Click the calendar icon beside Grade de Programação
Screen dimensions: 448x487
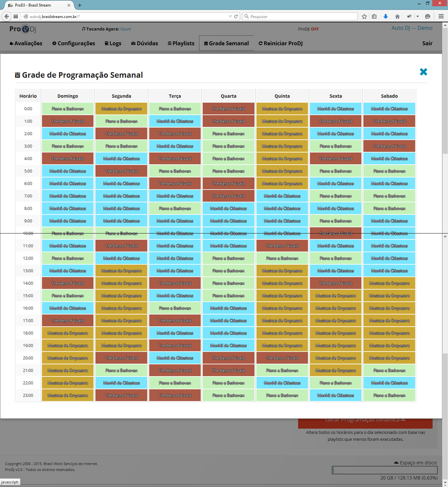pyautogui.click(x=18, y=75)
